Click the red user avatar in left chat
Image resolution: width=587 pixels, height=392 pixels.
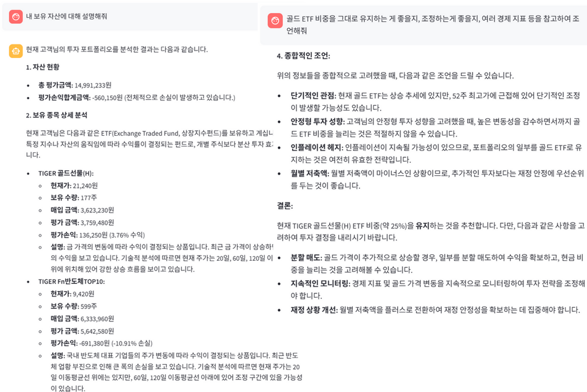pyautogui.click(x=16, y=17)
